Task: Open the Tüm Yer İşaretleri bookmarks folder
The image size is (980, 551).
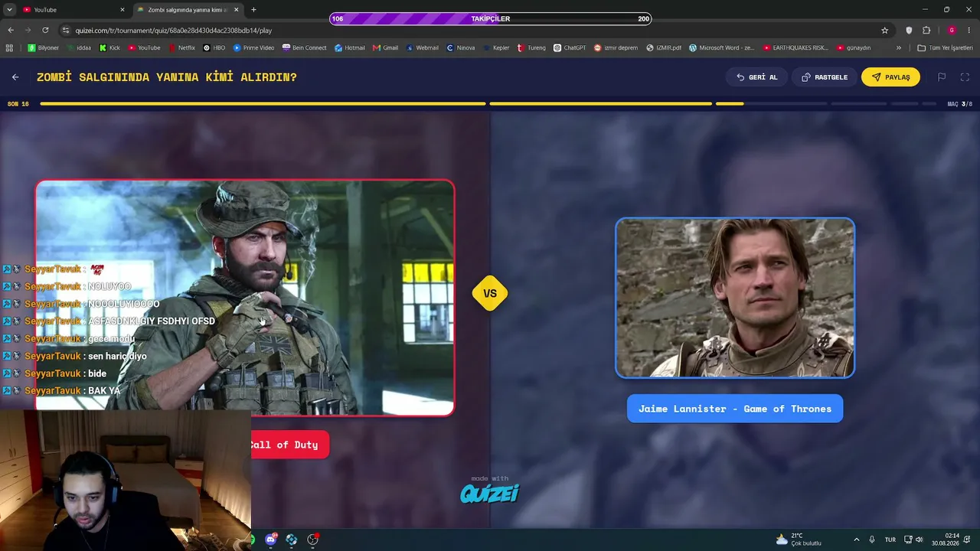Action: [x=945, y=47]
